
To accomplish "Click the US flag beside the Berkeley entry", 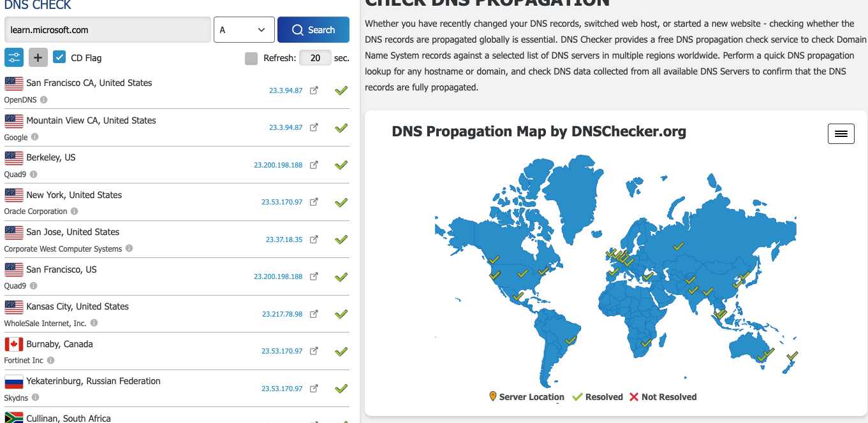I will (13, 157).
